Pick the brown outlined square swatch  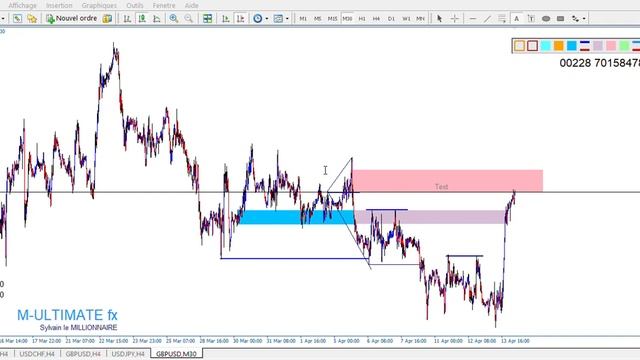coord(532,46)
